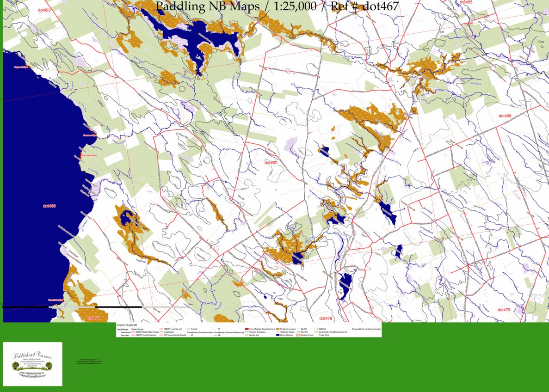Click the 'dot455' map reference label

coord(466,2)
